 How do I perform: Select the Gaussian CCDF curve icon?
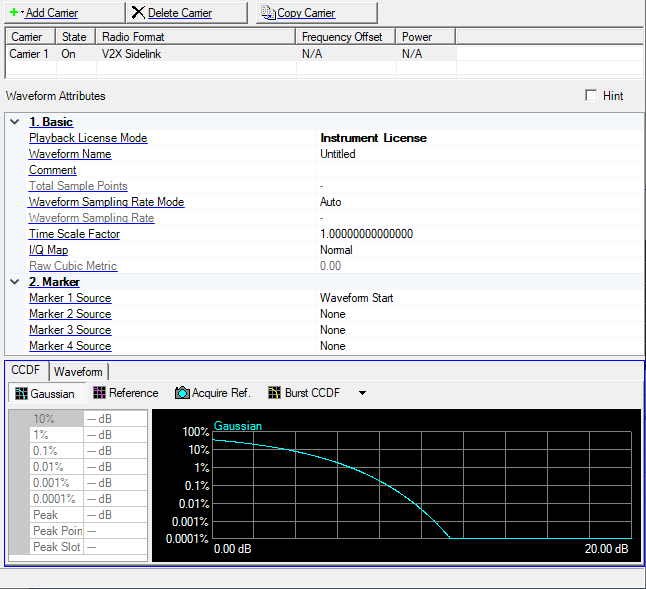pos(20,393)
